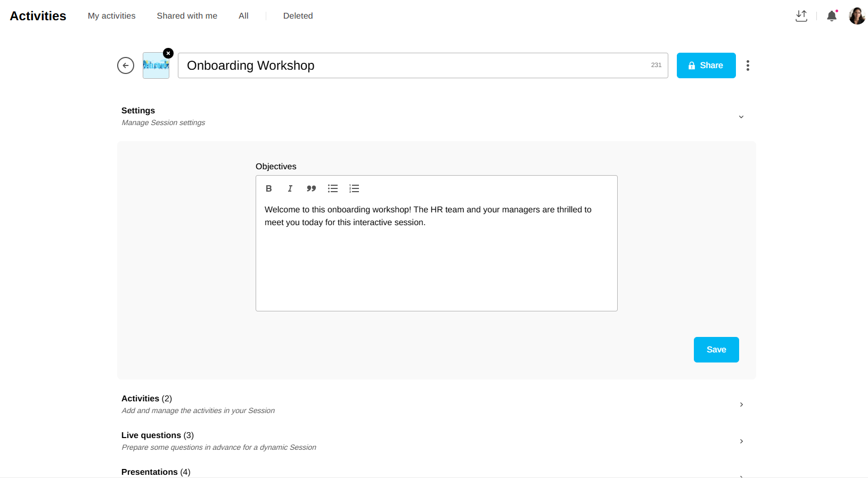Click the Share button

coord(706,65)
